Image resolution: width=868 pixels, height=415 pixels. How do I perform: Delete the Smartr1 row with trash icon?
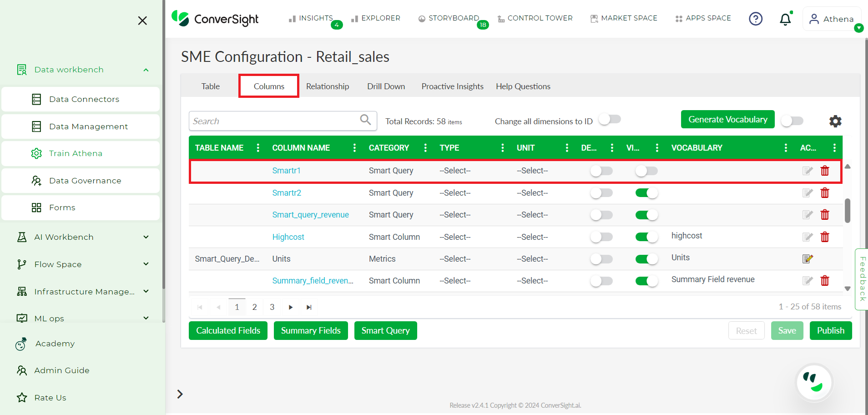pos(825,171)
